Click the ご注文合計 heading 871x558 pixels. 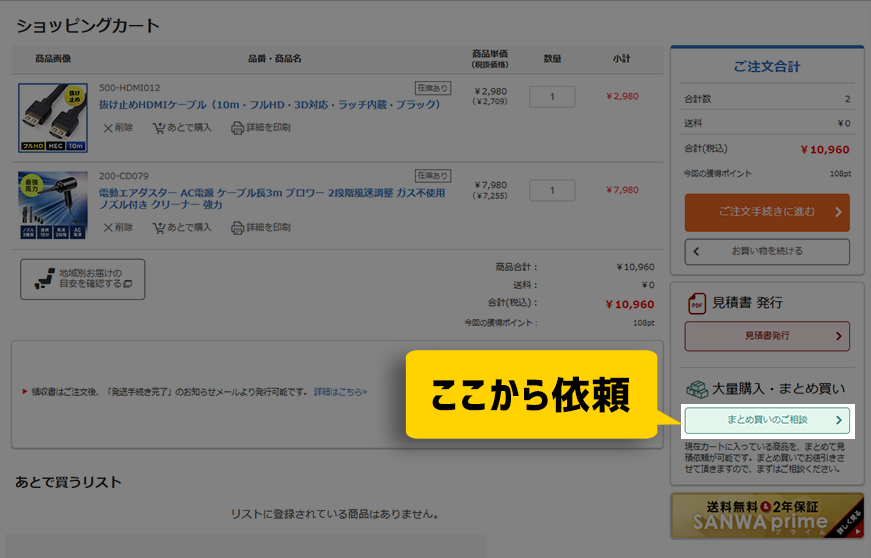coord(767,67)
